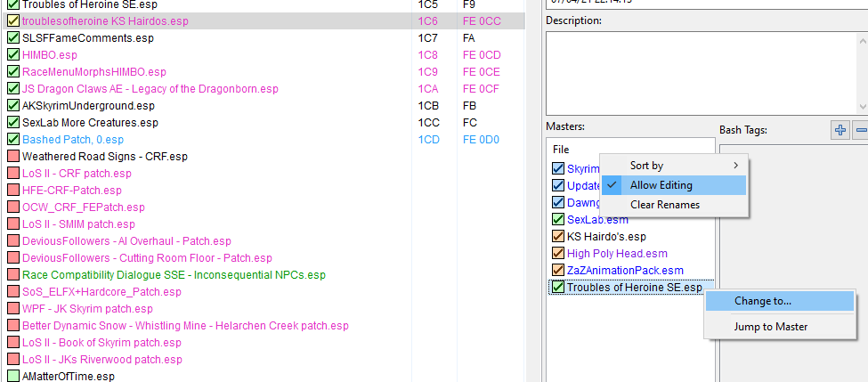
Task: Select DeviousFollowers - Cutting Room Floor - Patch.esp
Action: point(147,258)
